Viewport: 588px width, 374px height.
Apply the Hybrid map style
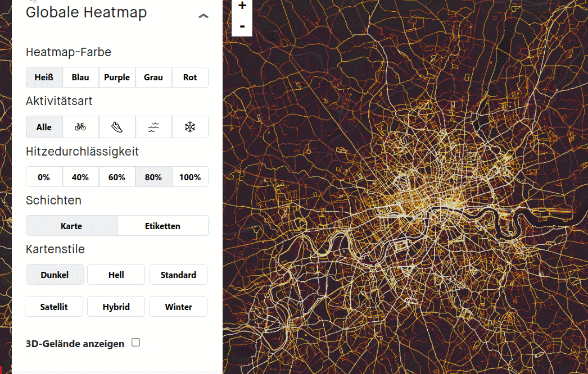pos(116,307)
